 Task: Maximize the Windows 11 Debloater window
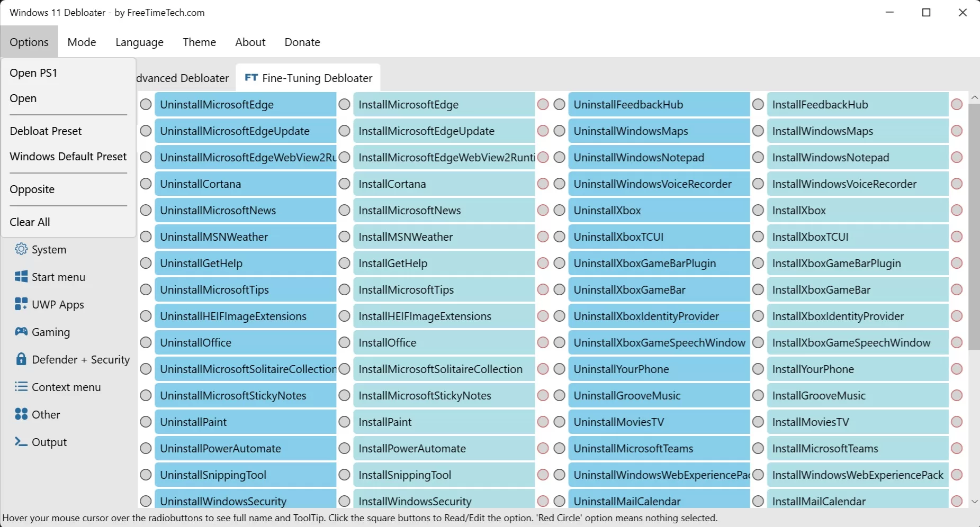[926, 13]
